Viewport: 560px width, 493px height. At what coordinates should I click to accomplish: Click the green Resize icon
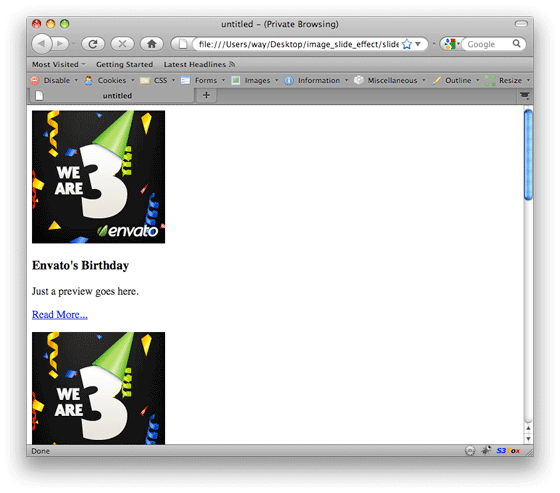coord(490,80)
